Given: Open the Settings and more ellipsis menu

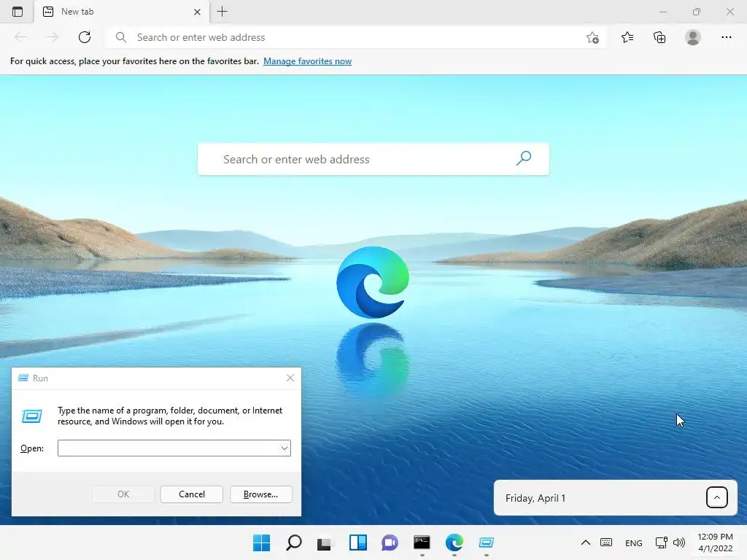Looking at the screenshot, I should point(726,37).
